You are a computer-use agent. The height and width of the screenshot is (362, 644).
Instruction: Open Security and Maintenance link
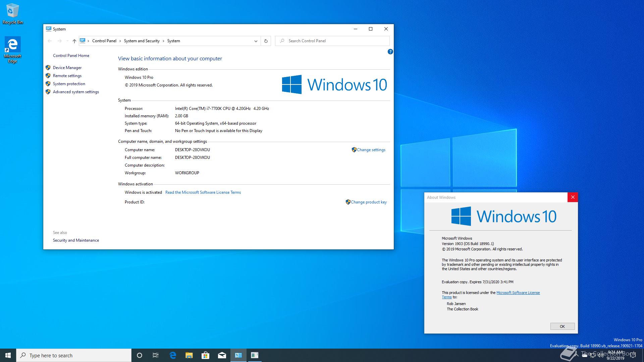point(76,240)
